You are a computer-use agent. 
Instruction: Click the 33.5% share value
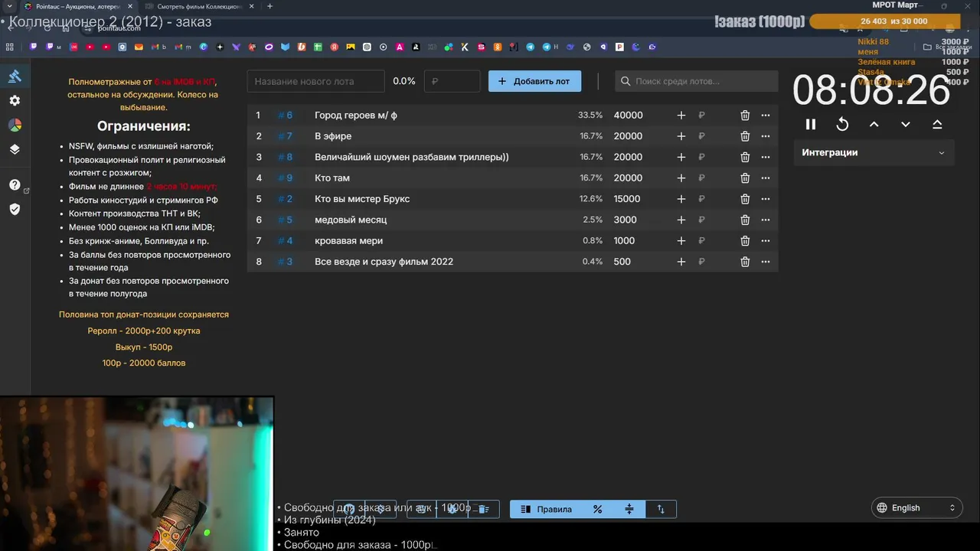[590, 116]
